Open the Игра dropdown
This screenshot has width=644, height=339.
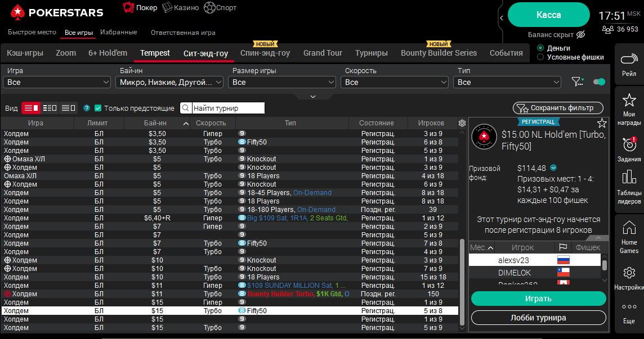57,82
